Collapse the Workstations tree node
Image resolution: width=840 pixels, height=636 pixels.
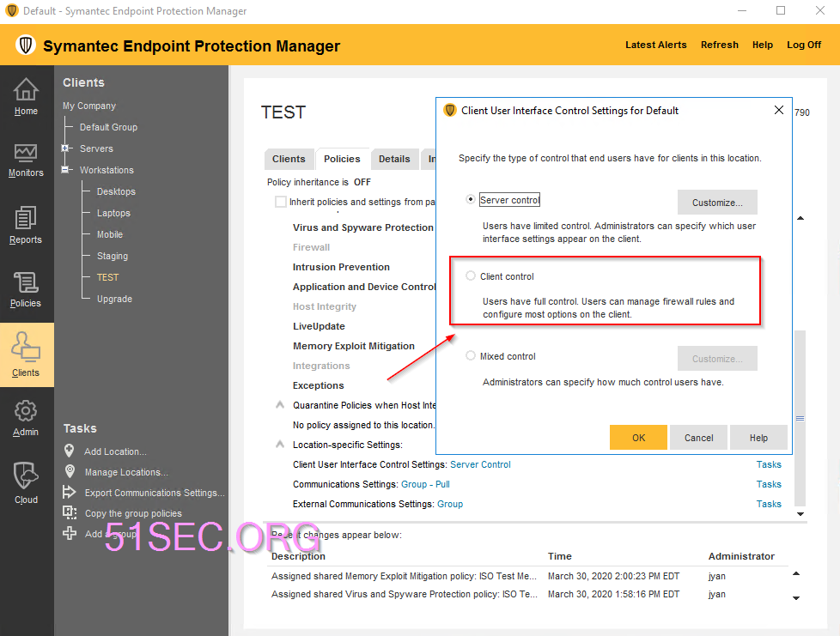(x=64, y=170)
